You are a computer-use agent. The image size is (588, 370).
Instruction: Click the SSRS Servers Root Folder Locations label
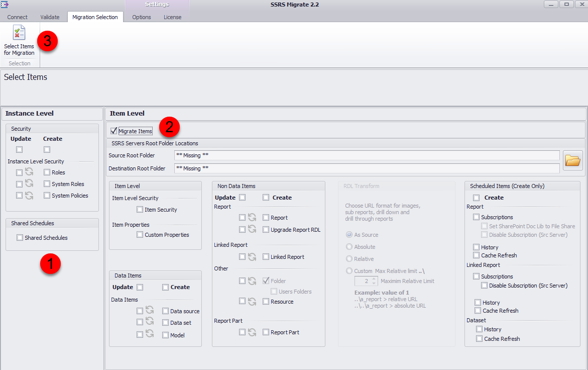(x=155, y=143)
